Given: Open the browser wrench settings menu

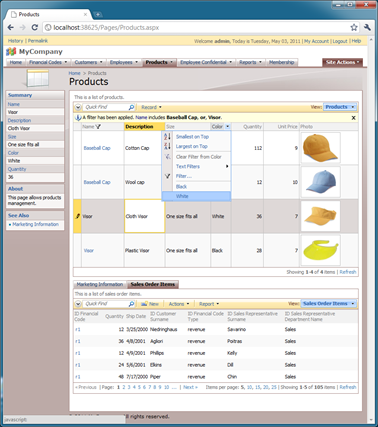Looking at the screenshot, I should [367, 27].
